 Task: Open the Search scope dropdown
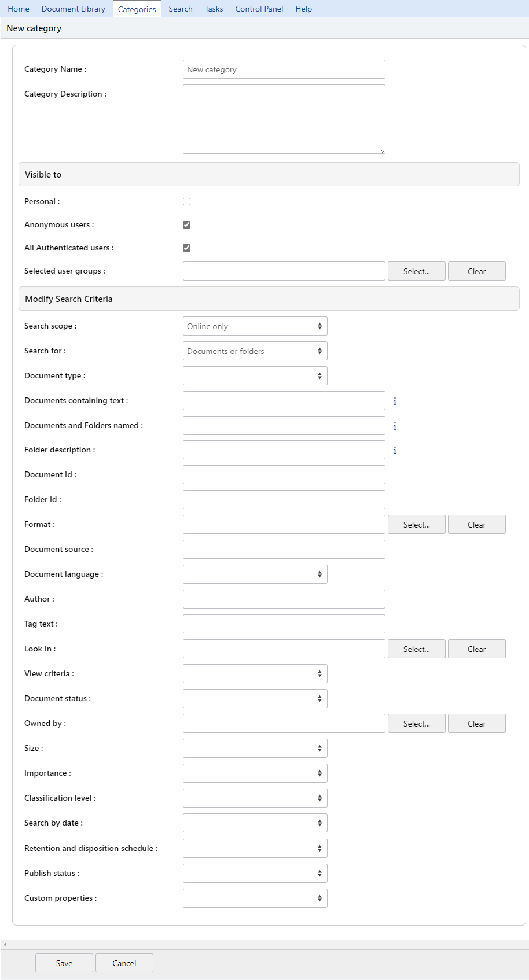tap(255, 326)
